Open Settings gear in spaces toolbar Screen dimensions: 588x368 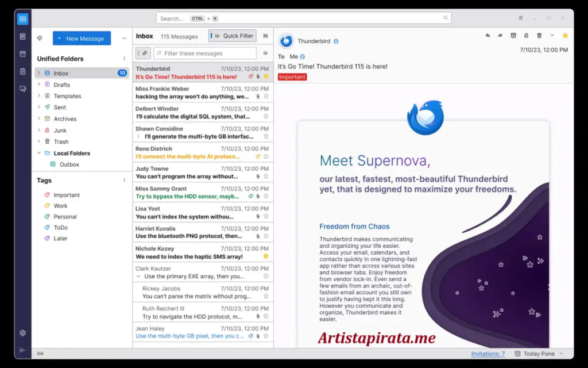(x=23, y=333)
